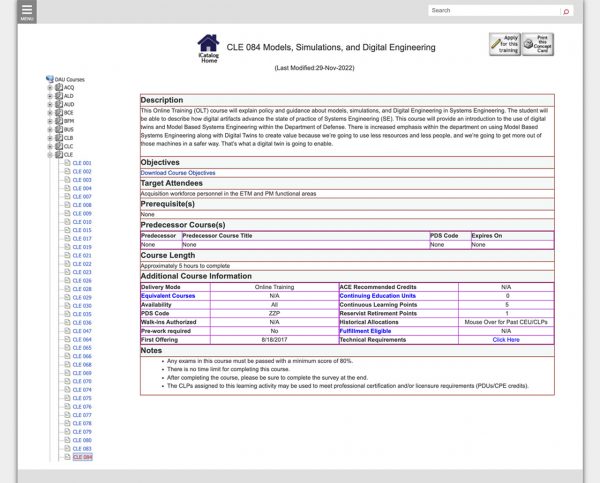Click the BUS folder icon
Image resolution: width=600 pixels, height=483 pixels.
point(59,129)
